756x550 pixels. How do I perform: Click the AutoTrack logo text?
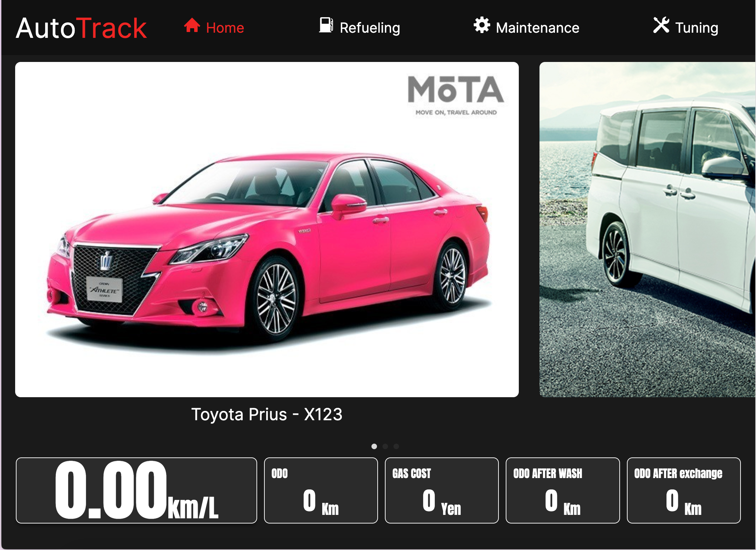pos(81,28)
